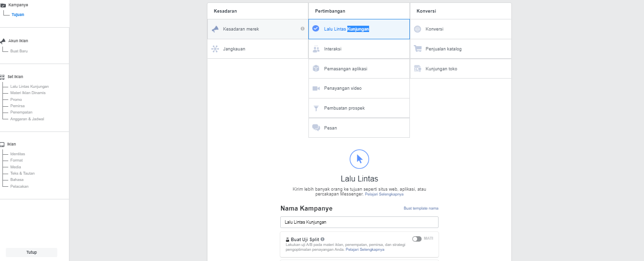Choose the Pemasangan aplikasi objective
This screenshot has height=261, width=644.
point(359,69)
